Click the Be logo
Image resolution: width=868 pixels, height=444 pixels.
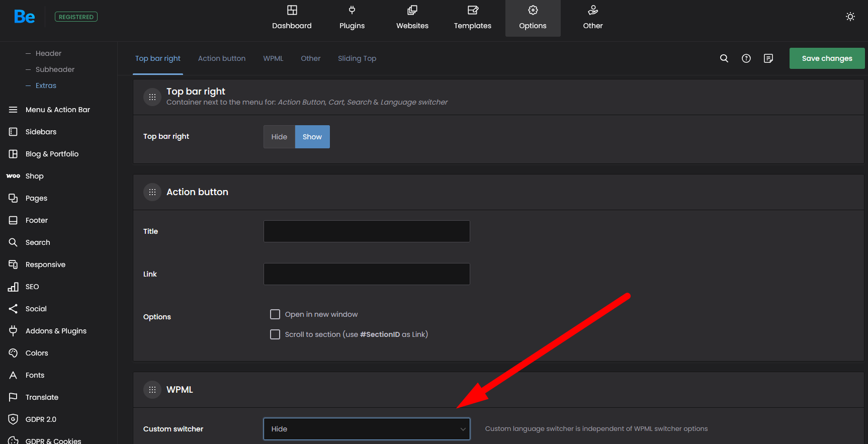click(25, 17)
